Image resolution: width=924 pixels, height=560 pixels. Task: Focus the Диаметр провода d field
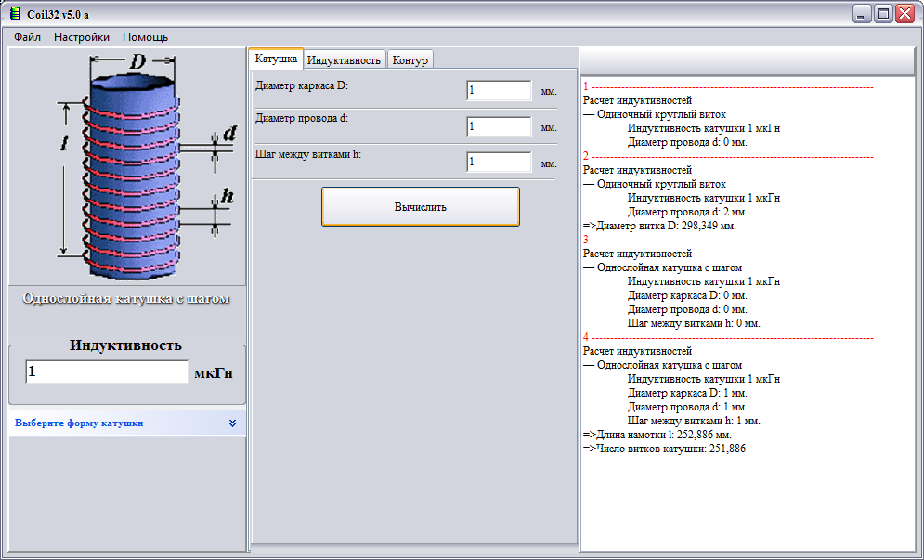(499, 126)
